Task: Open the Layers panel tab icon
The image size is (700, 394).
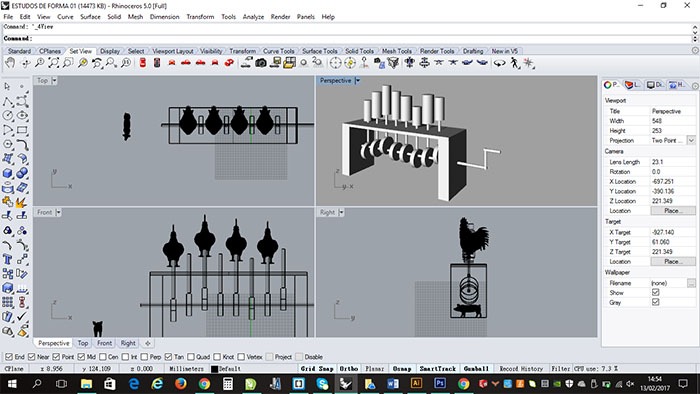Action: 633,85
